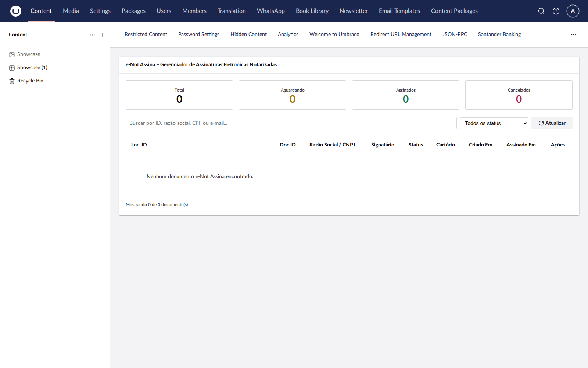Click the Aguardando stat card
This screenshot has width=588, height=368.
tap(293, 95)
